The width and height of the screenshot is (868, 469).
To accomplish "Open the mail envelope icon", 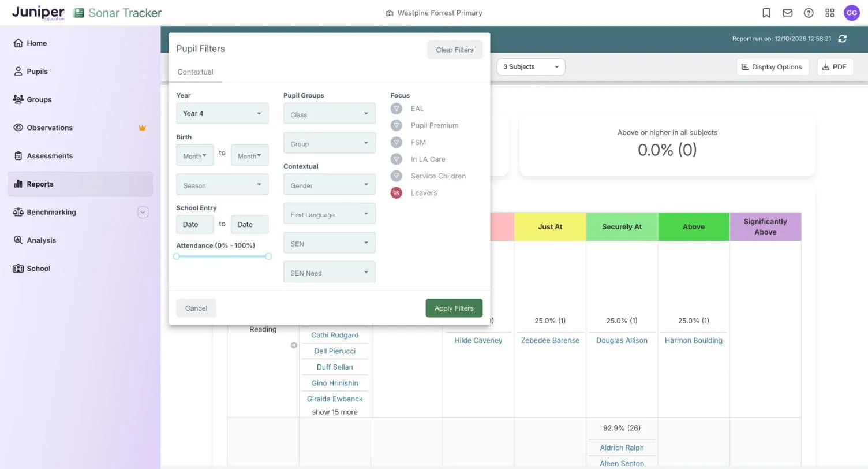I will coord(787,13).
